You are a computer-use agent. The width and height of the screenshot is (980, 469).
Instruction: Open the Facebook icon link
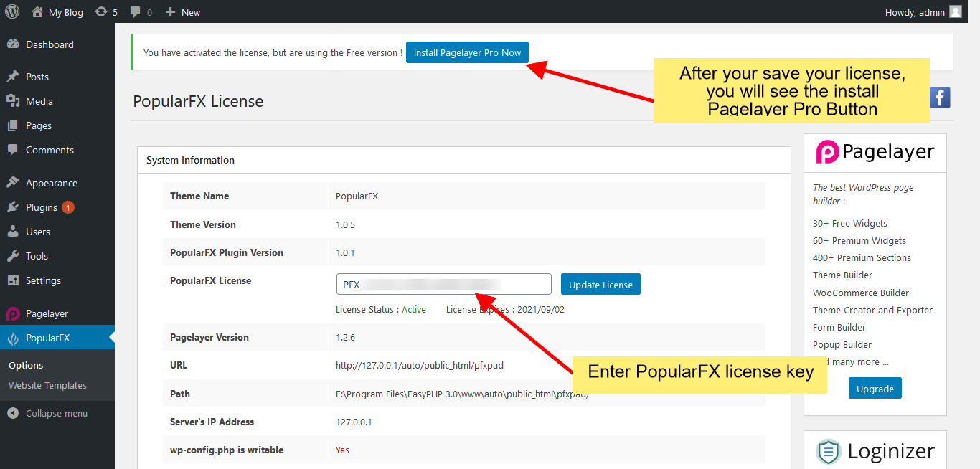point(940,98)
